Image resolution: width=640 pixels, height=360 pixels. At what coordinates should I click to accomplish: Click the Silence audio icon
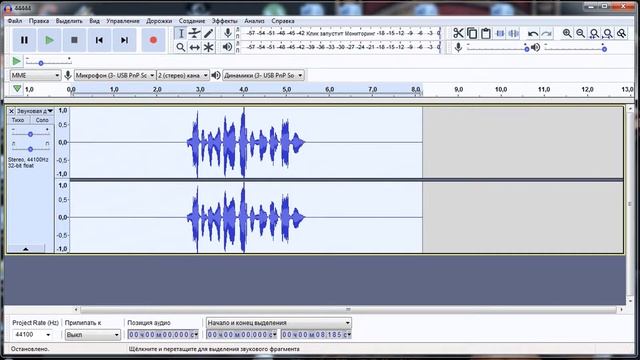(x=513, y=33)
